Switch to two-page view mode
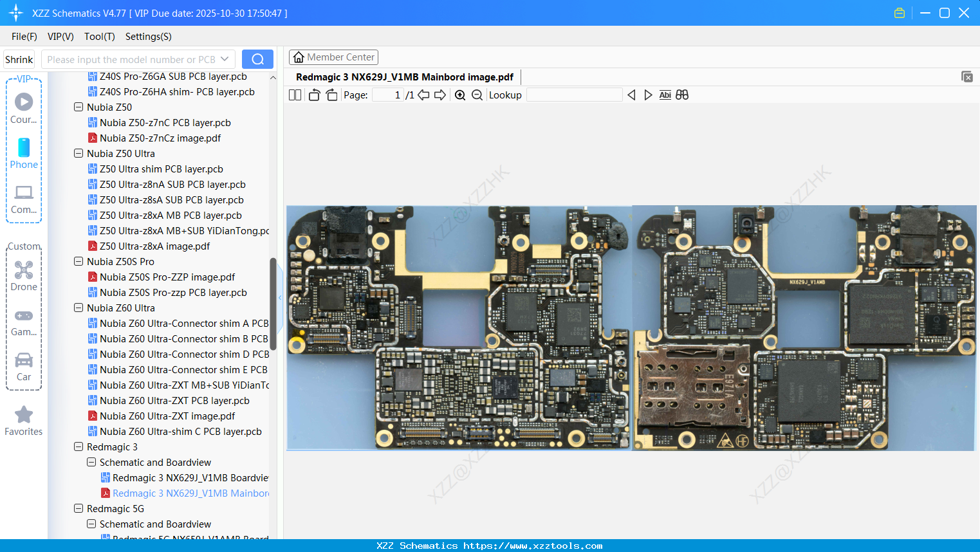This screenshot has height=552, width=980. coord(295,95)
